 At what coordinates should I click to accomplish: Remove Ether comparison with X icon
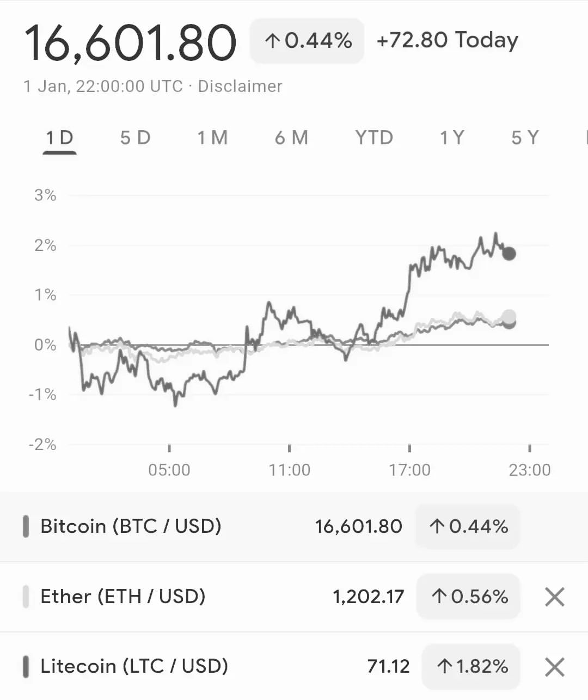coord(554,597)
